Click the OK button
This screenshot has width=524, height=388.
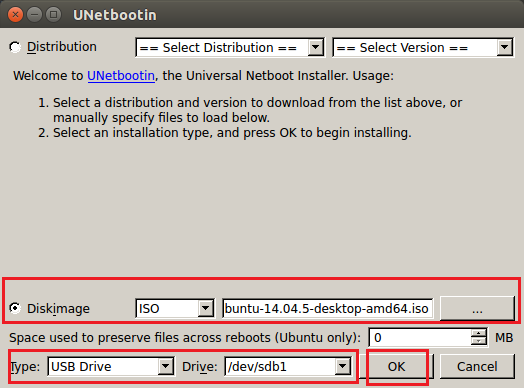point(397,367)
